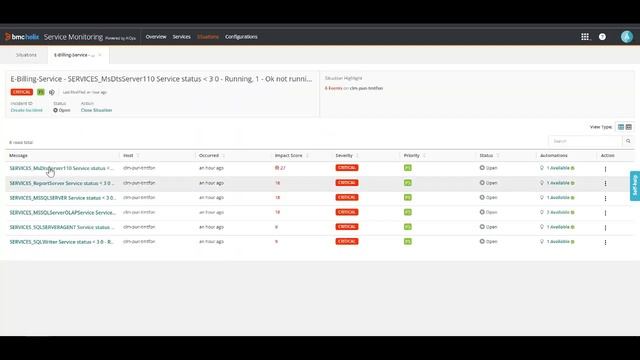Open SERVICES_SQLSERVERAGENT event message

pyautogui.click(x=62, y=227)
